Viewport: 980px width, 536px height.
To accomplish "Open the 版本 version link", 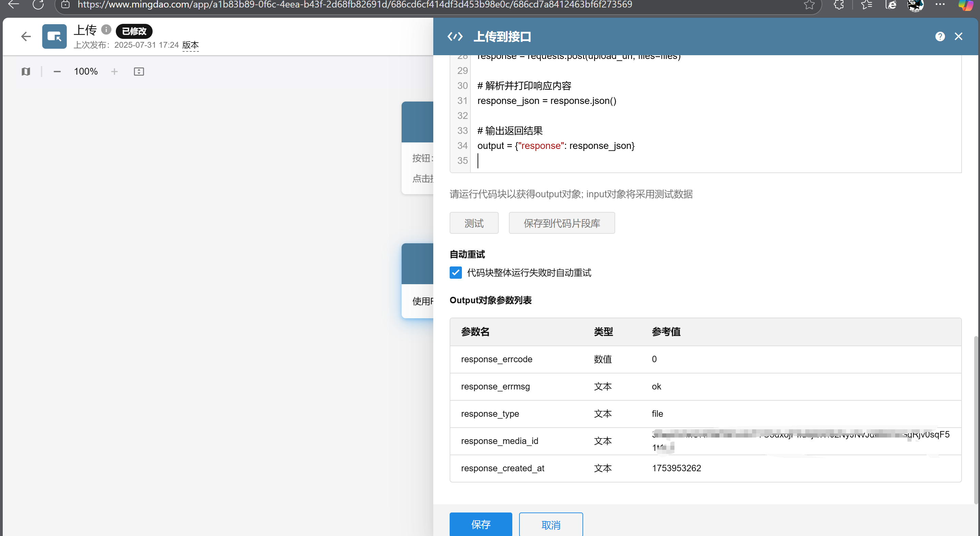I will (190, 45).
